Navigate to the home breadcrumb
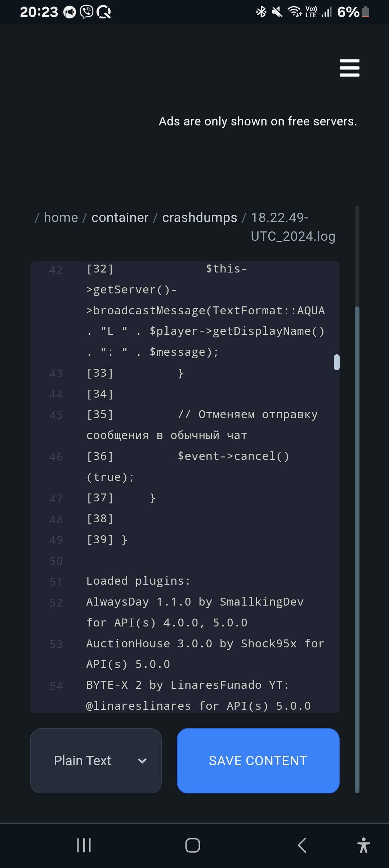Image resolution: width=389 pixels, height=868 pixels. 61,218
